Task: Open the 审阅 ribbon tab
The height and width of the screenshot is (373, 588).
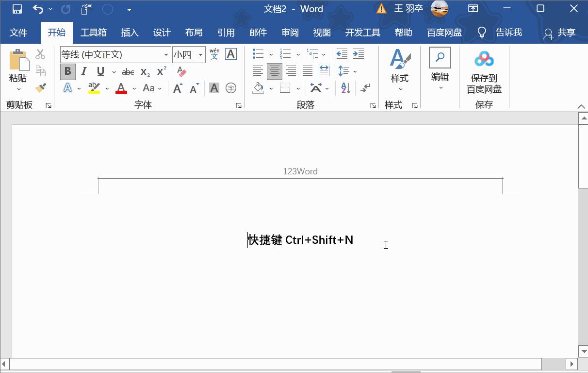Action: click(290, 33)
